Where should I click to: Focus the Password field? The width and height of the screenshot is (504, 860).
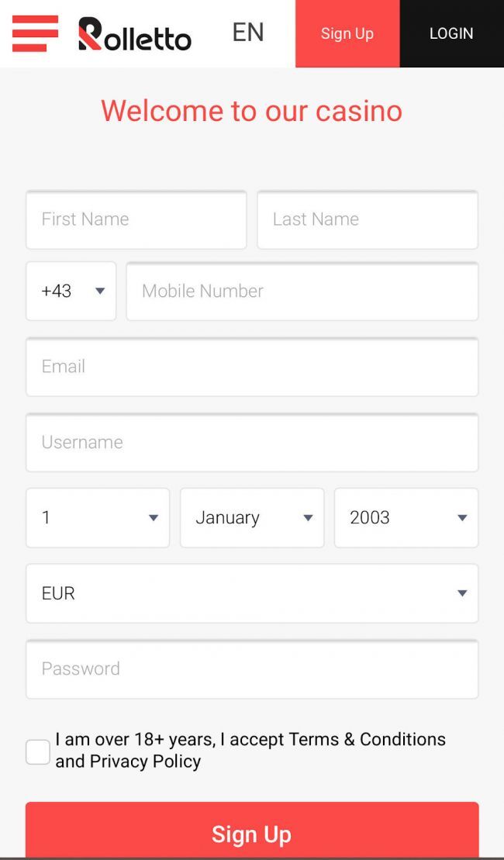(252, 668)
